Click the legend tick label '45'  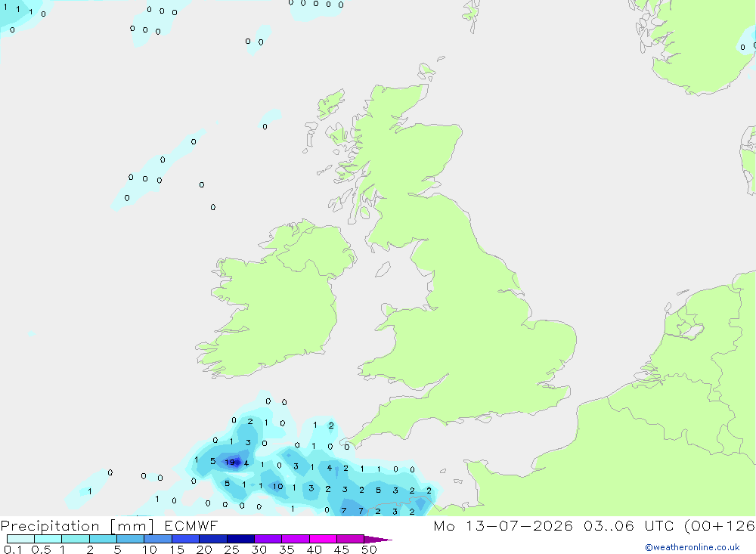[342, 549]
